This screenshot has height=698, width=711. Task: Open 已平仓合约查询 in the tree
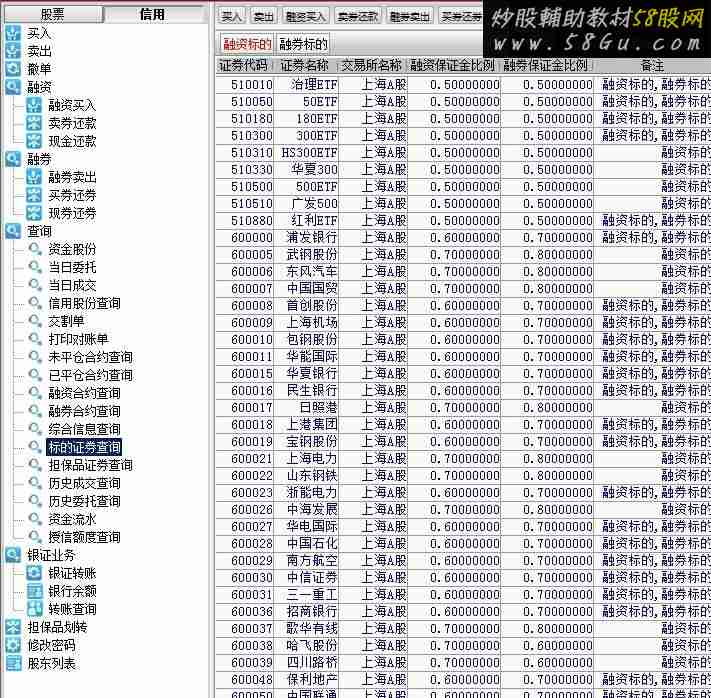coord(91,375)
